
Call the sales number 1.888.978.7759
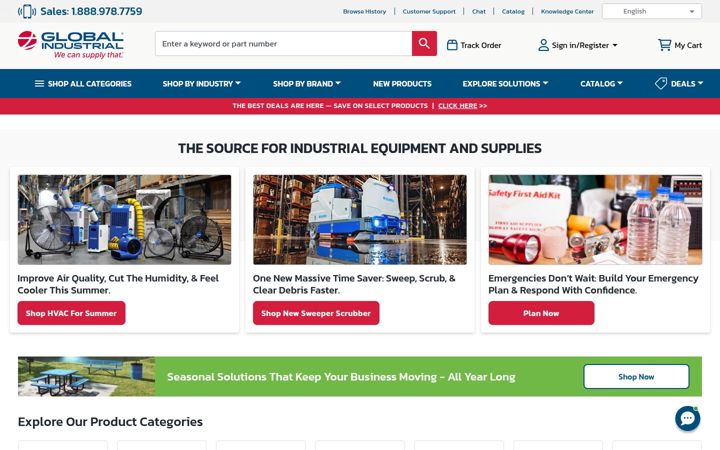point(107,11)
